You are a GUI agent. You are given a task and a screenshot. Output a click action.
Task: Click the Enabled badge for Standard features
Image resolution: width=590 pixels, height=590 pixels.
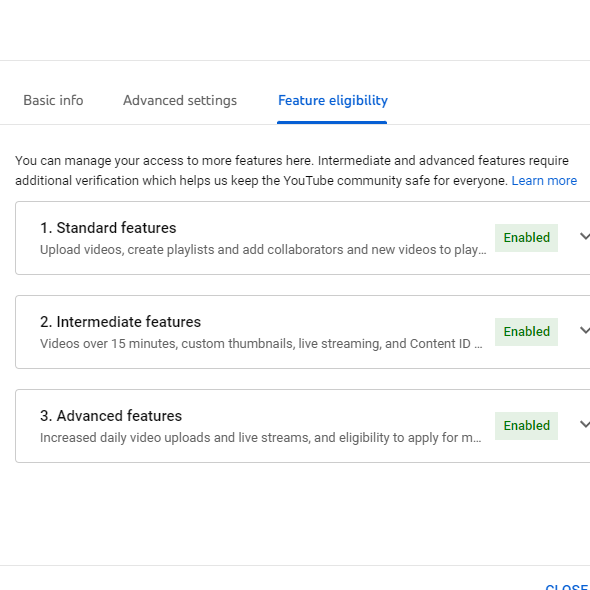point(526,238)
